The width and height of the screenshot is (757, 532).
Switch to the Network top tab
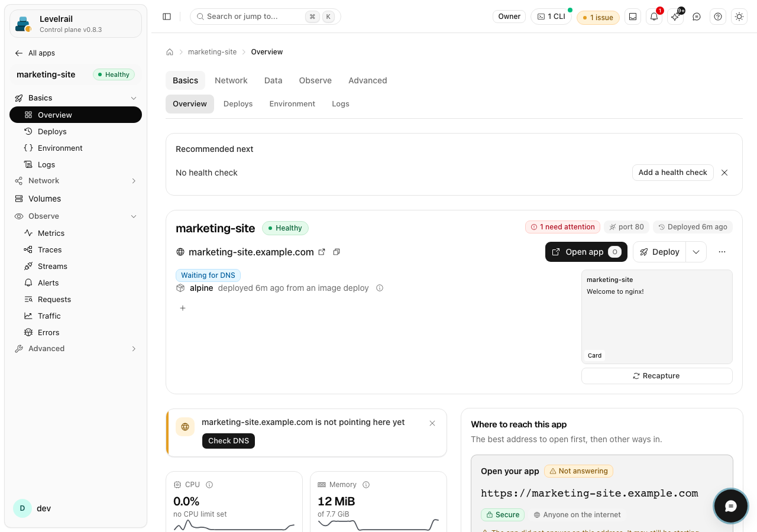[x=231, y=80]
